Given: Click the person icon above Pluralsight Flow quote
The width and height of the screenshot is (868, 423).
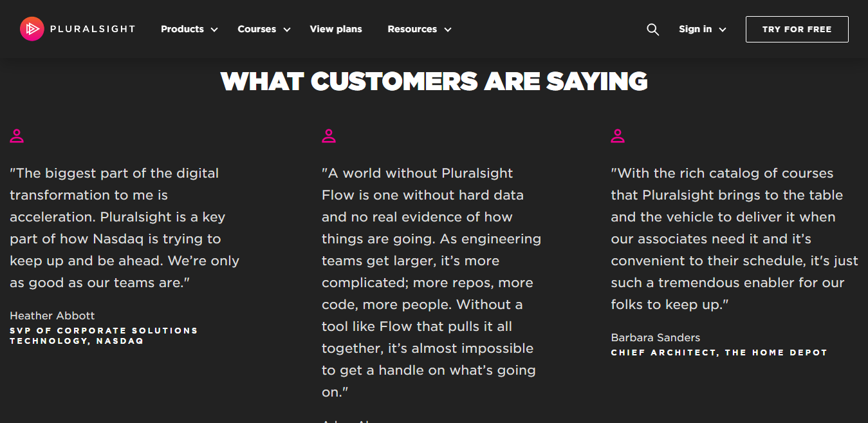Looking at the screenshot, I should click(329, 136).
